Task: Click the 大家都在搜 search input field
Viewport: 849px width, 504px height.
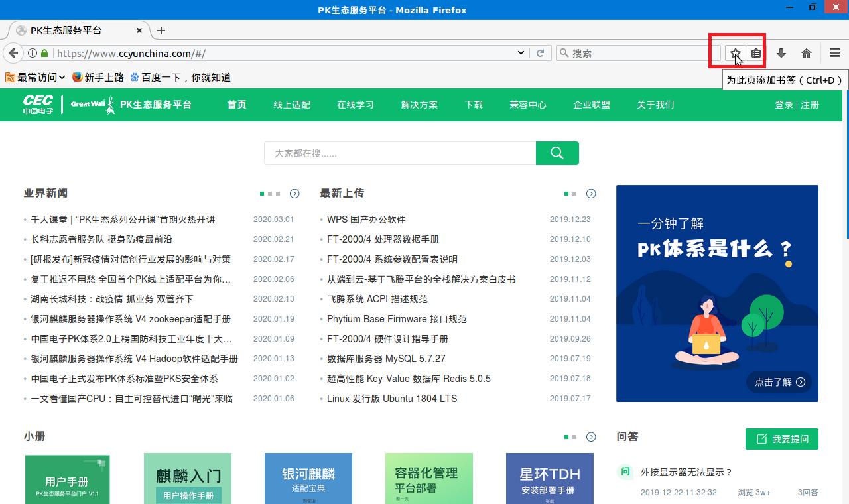Action: pyautogui.click(x=398, y=153)
